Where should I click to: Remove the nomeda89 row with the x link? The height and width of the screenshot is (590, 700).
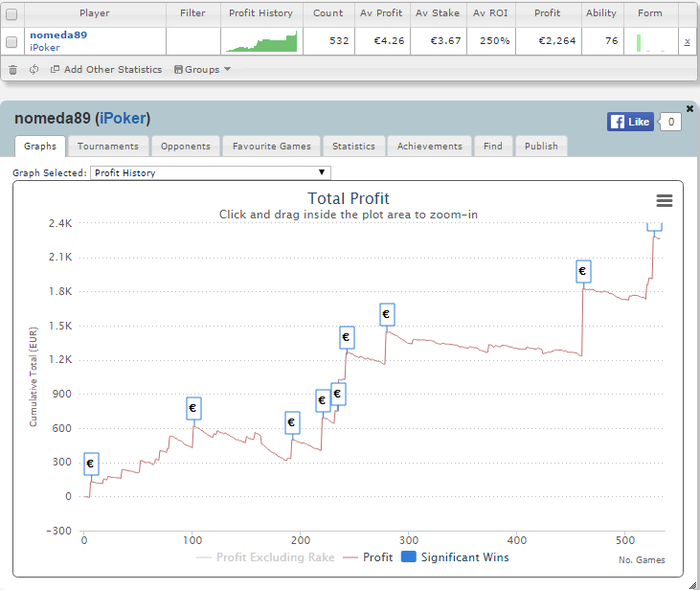pos(687,42)
